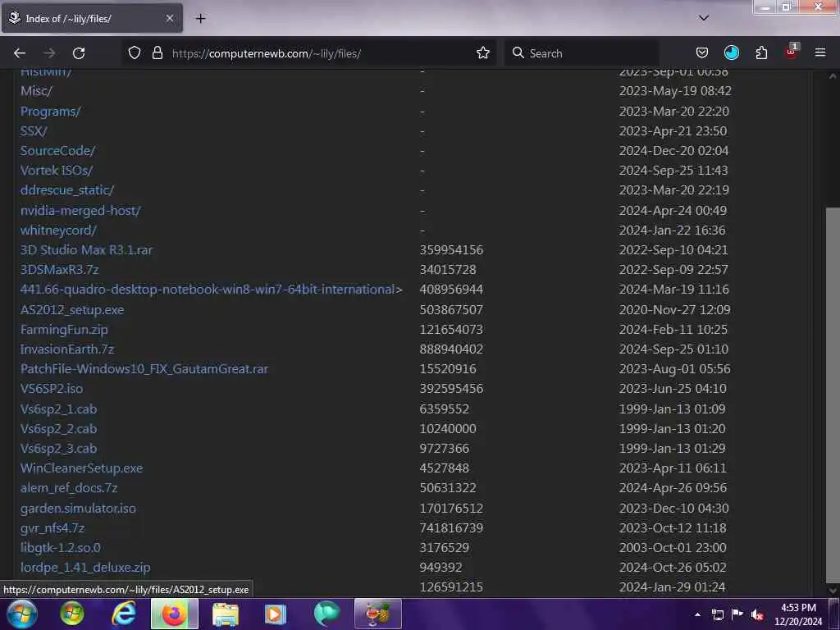This screenshot has height=630, width=840.
Task: Open the red extension icon with badge
Action: coord(792,52)
